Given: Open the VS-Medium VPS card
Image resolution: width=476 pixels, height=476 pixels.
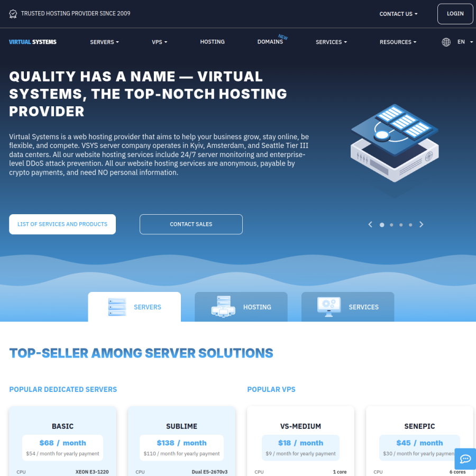Looking at the screenshot, I should (x=300, y=441).
